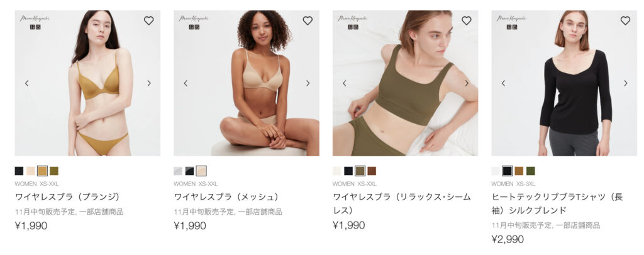Open ワイヤレスブラ（プランジ）product link

click(68, 196)
